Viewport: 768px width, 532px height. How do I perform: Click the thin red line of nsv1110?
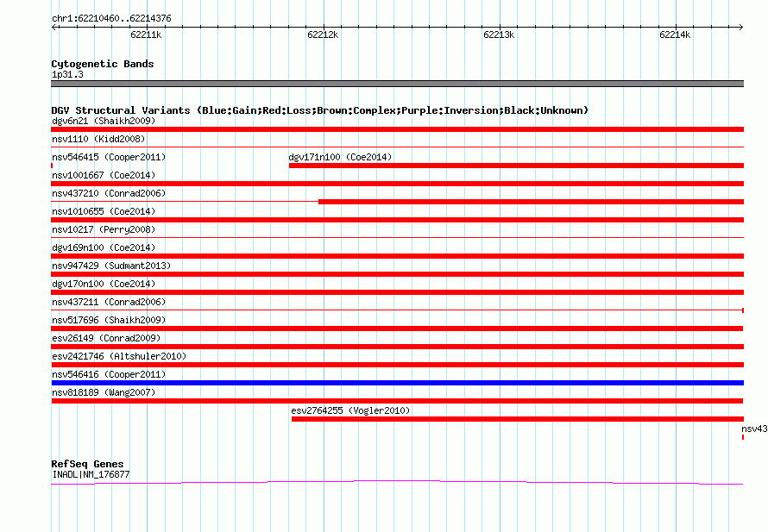(x=397, y=147)
